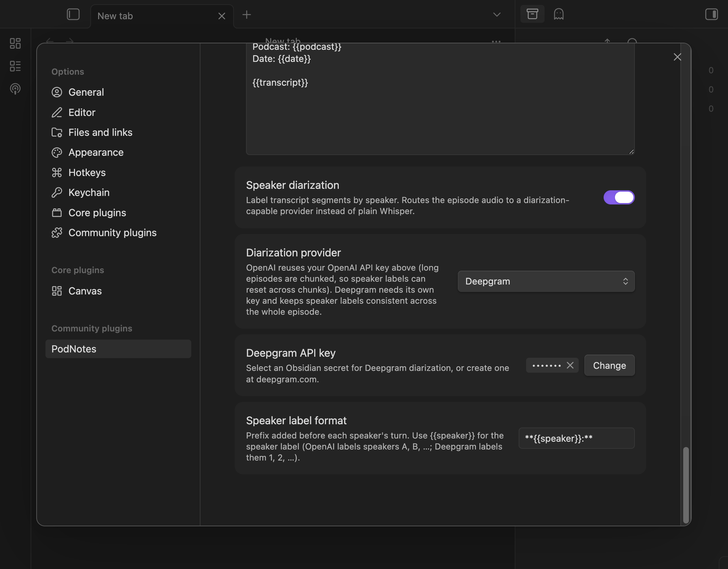Viewport: 728px width, 569px height.
Task: Edit the Speaker label format field
Action: (576, 438)
